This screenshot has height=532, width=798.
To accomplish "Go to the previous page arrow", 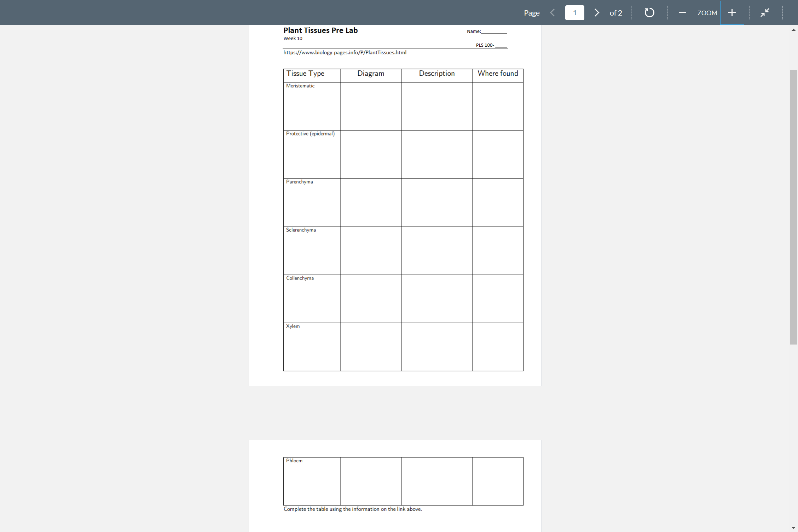I will click(553, 13).
